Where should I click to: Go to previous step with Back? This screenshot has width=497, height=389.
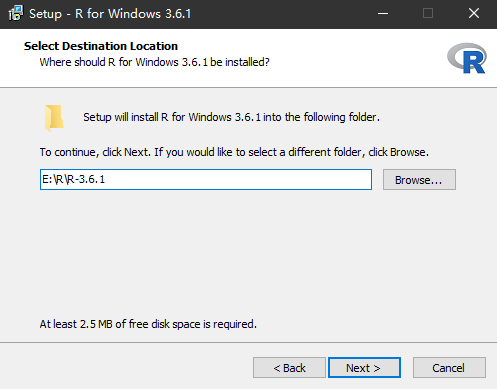[289, 368]
